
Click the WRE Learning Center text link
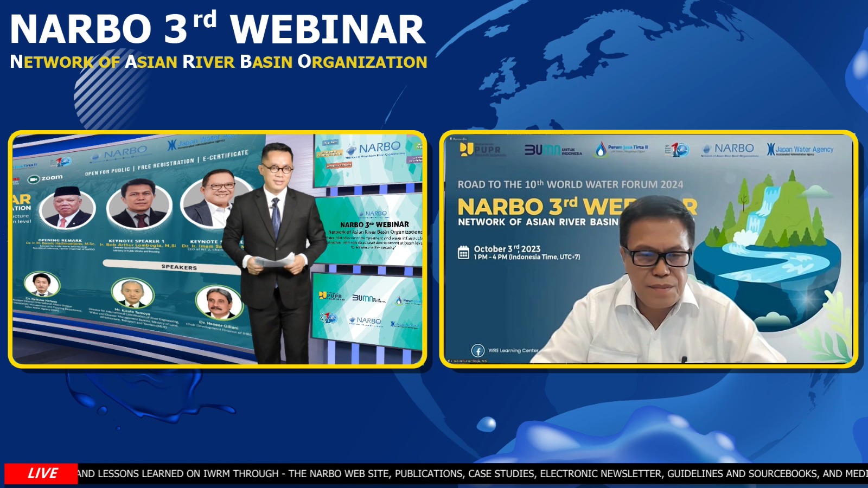tap(513, 350)
